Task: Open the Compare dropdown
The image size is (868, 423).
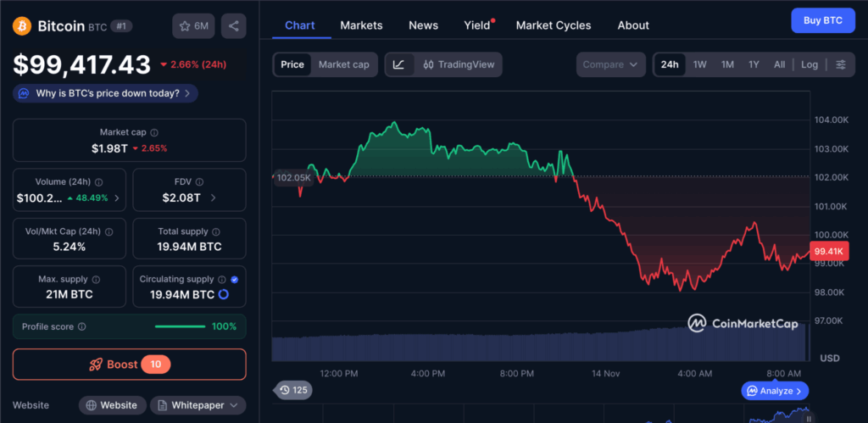Action: click(610, 64)
